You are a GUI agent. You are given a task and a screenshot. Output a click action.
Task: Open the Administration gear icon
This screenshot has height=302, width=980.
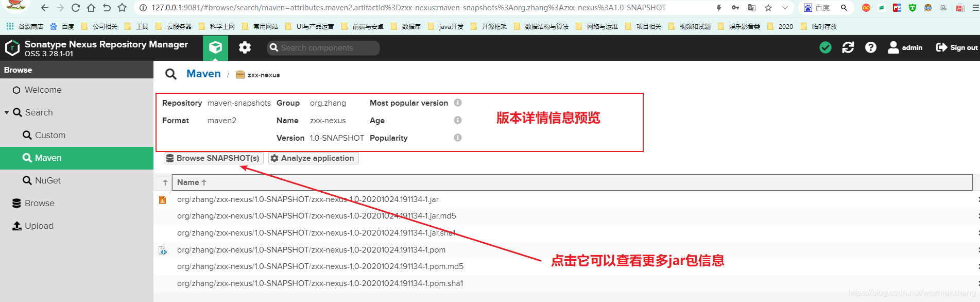245,47
